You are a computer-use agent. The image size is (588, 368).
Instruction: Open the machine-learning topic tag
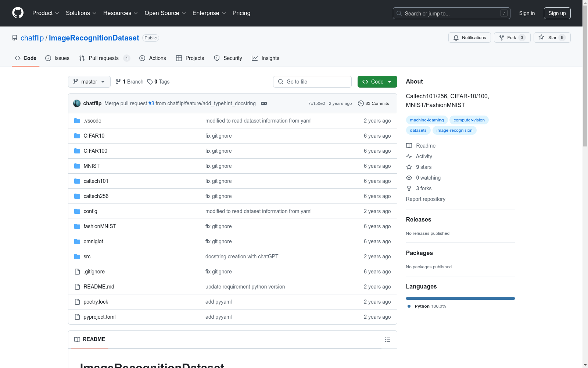(x=427, y=120)
